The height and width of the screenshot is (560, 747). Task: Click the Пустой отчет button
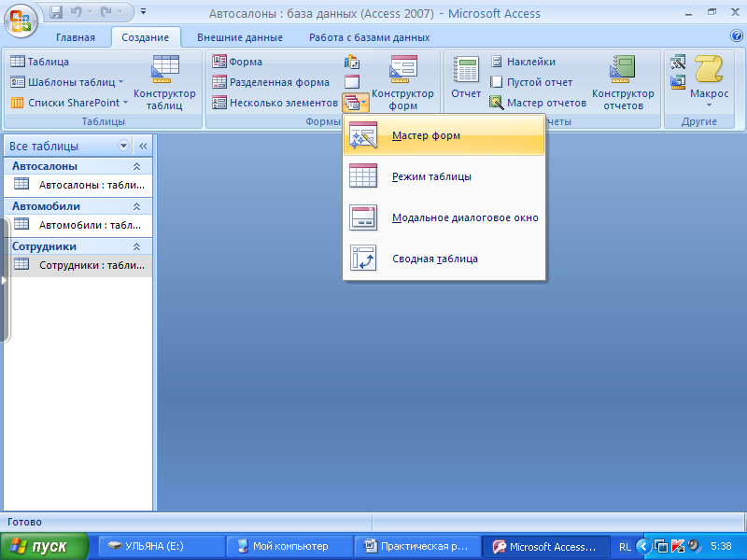pos(531,82)
